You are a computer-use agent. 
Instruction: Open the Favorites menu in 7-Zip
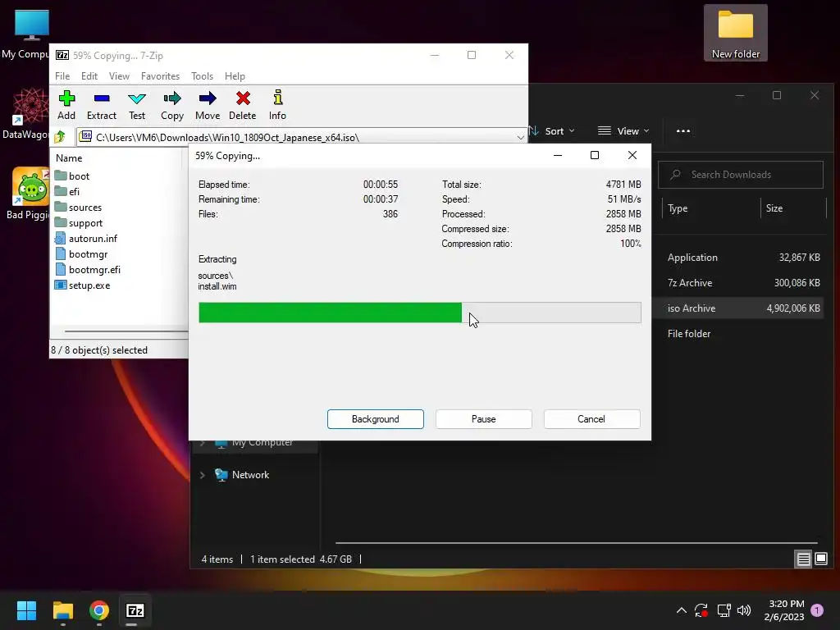coord(160,76)
